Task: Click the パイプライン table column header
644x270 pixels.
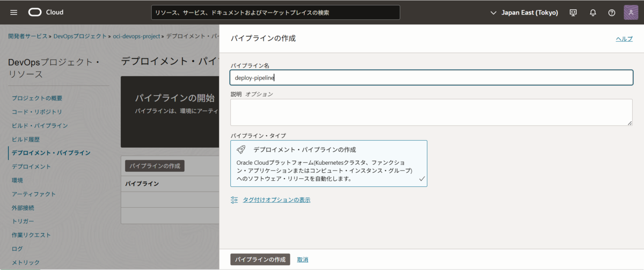Action: click(x=142, y=184)
